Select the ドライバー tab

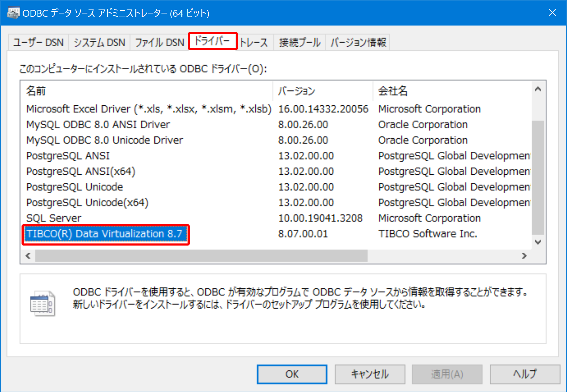[x=213, y=41]
